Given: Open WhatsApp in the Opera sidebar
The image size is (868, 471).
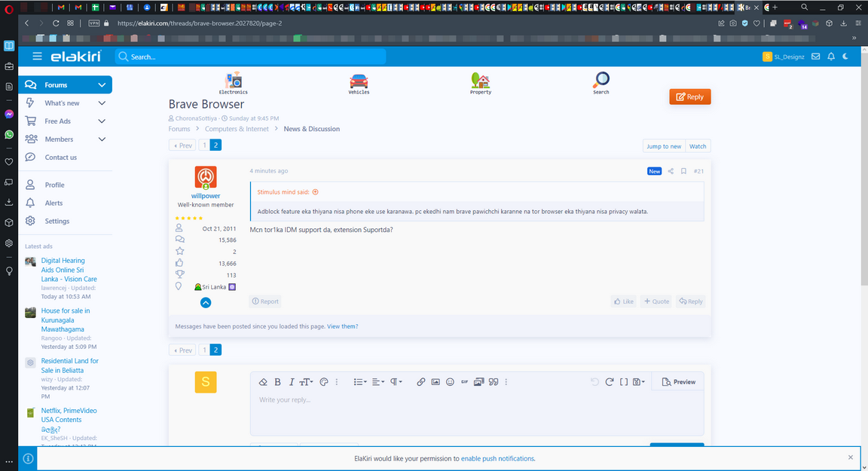Looking at the screenshot, I should point(9,134).
